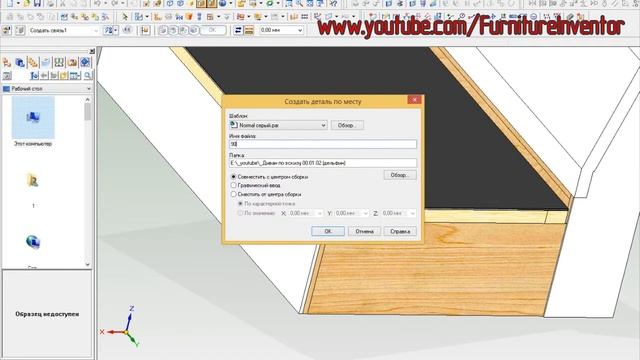Click the back arrow icon in library toolbar
Screen dimensions: 640x360
pyautogui.click(x=44, y=76)
